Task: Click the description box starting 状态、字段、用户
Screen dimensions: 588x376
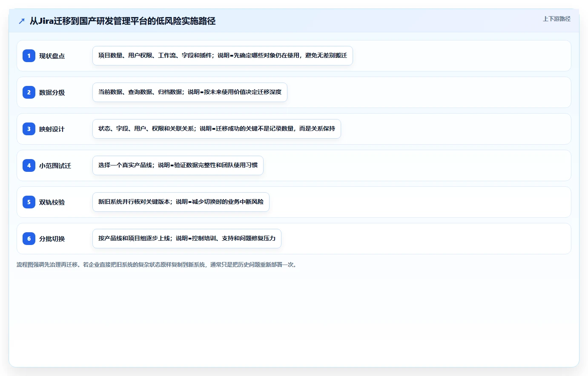Action: point(217,129)
